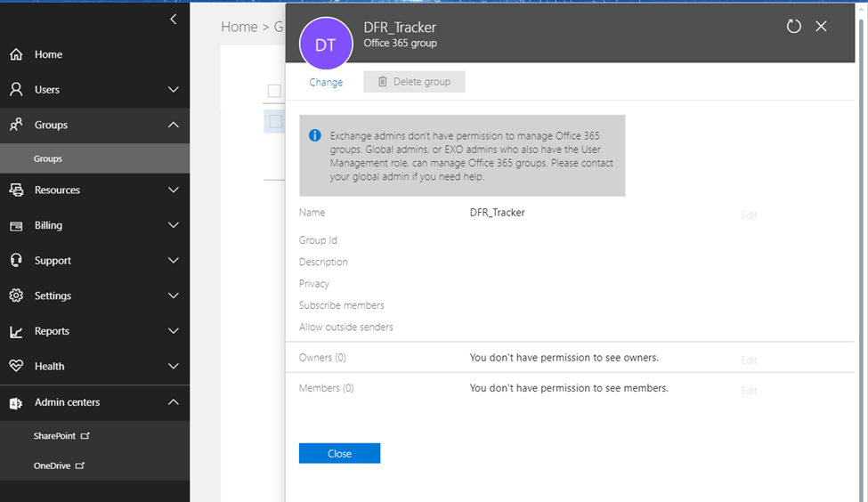
Task: Expand the Reports menu chevron
Action: (x=174, y=331)
